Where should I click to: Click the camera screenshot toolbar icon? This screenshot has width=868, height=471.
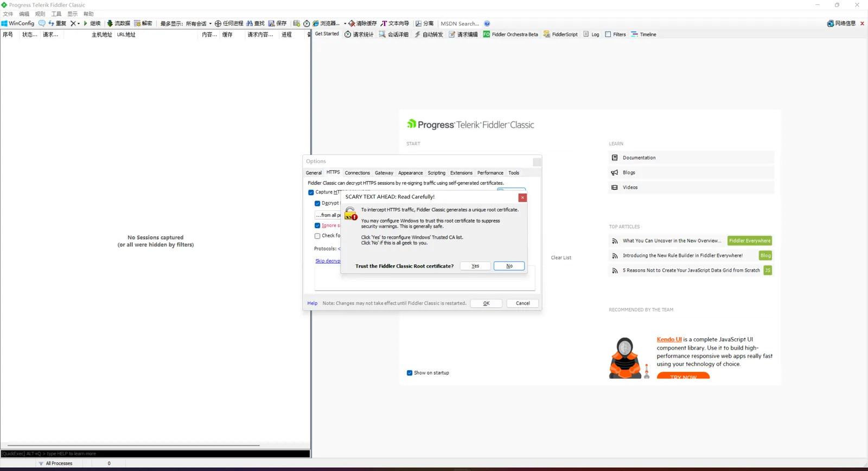[x=296, y=23]
